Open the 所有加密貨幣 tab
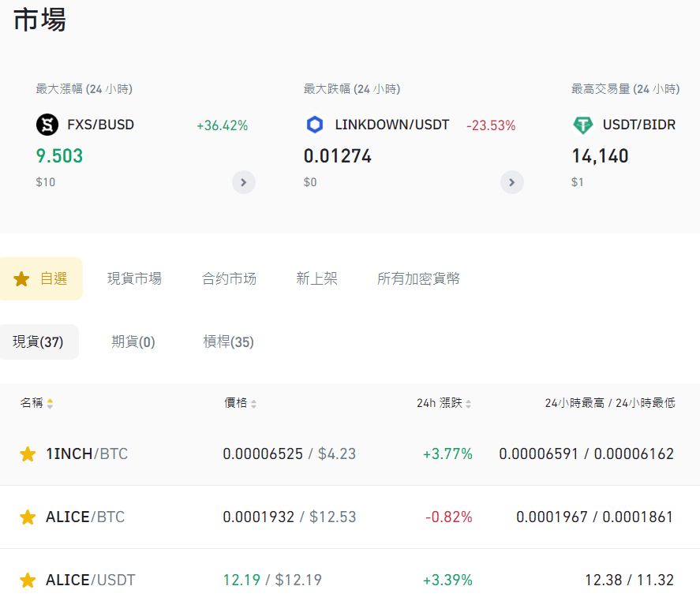Image resolution: width=700 pixels, height=601 pixels. click(418, 279)
